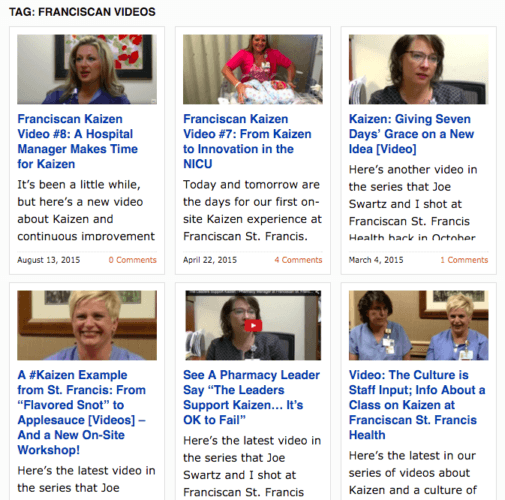Click the 1 Comments link for March 4 post
Screen dimensions: 505x500
click(x=464, y=260)
